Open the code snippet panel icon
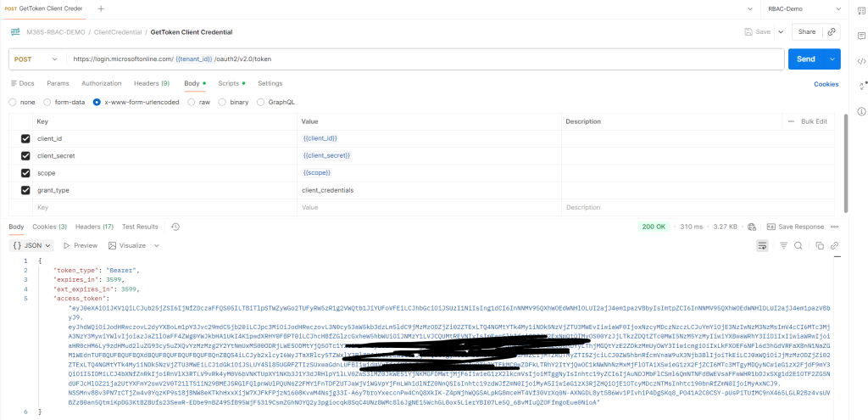Screen dimensions: 868x420 (x=861, y=60)
